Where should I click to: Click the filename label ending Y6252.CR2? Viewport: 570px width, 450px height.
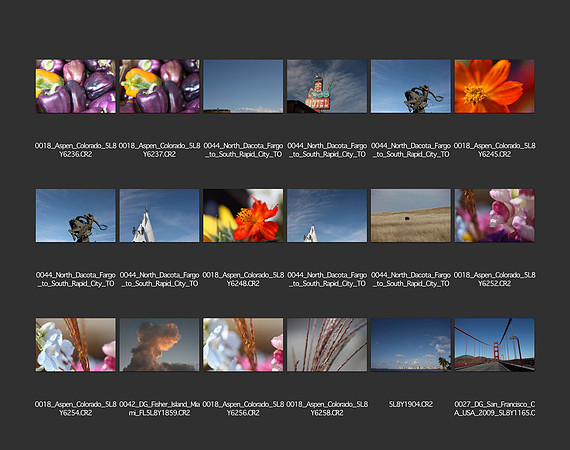pos(494,279)
